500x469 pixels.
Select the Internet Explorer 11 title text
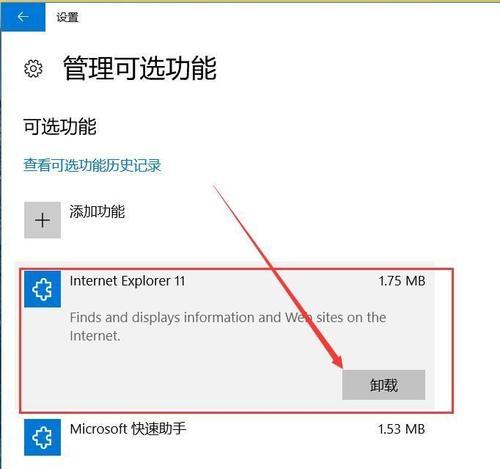point(127,281)
